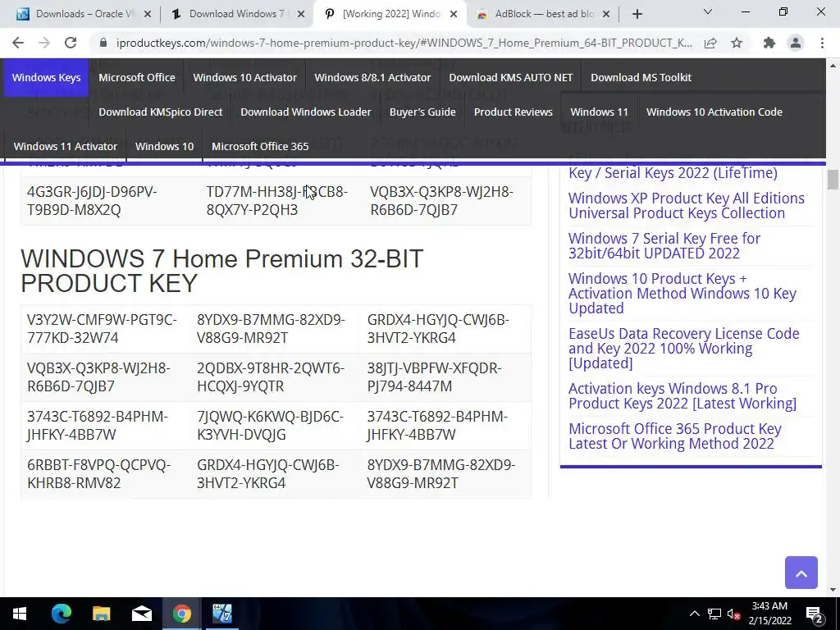
Task: Show hidden system tray icons
Action: pos(694,614)
